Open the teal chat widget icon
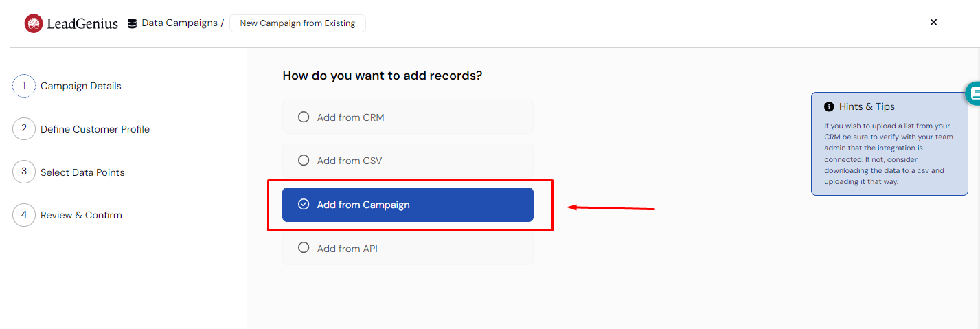Screen dimensions: 980x329 972,93
